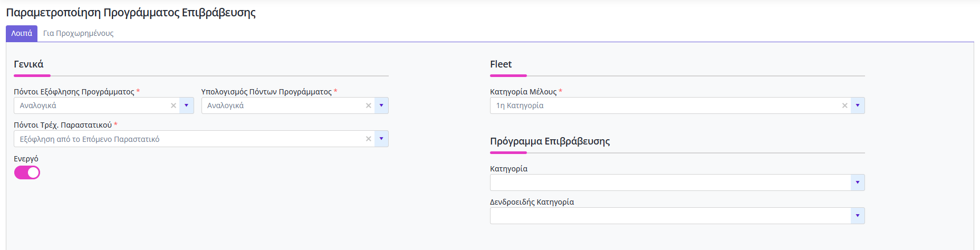Click the Δενδροειδής Κατηγορία empty field

click(x=670, y=216)
